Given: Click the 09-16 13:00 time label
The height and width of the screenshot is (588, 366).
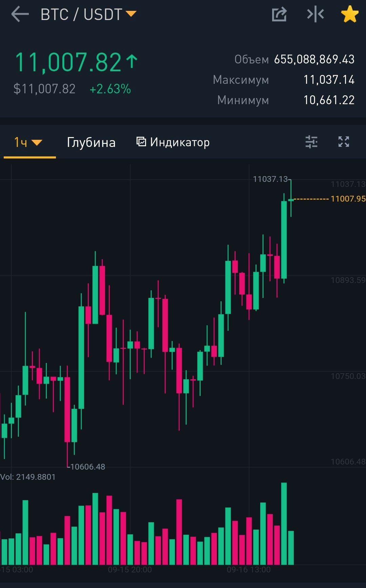Looking at the screenshot, I should pyautogui.click(x=249, y=570).
